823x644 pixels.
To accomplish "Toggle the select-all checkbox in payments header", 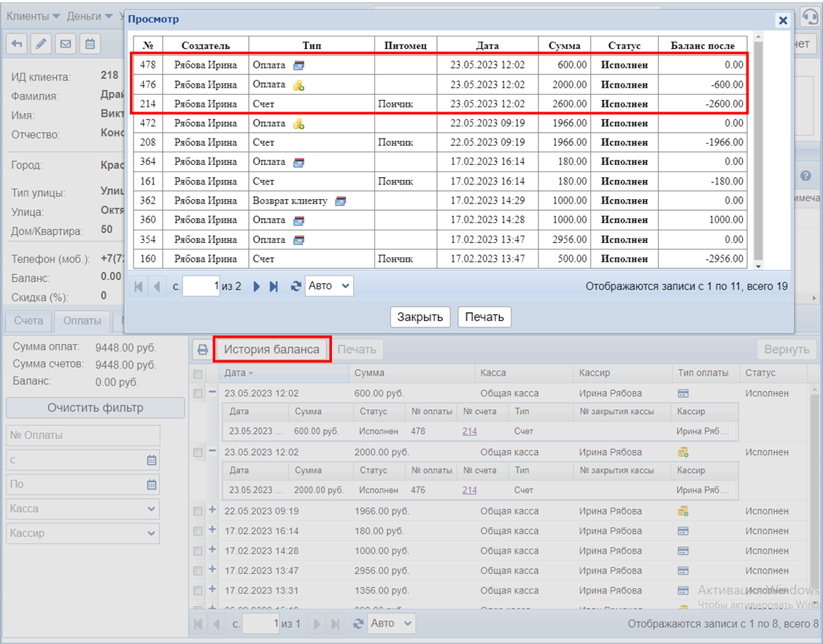I will 198,373.
